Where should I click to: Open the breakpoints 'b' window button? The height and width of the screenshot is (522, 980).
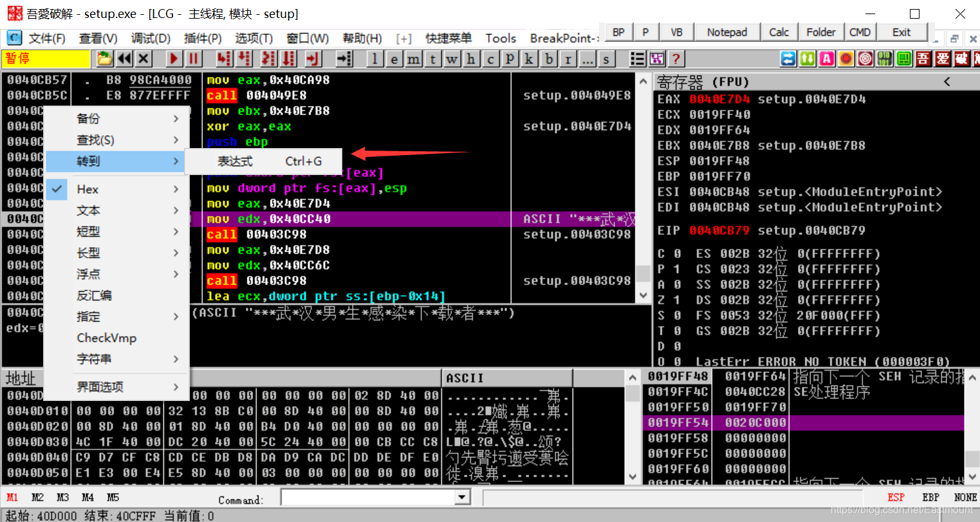tap(549, 59)
